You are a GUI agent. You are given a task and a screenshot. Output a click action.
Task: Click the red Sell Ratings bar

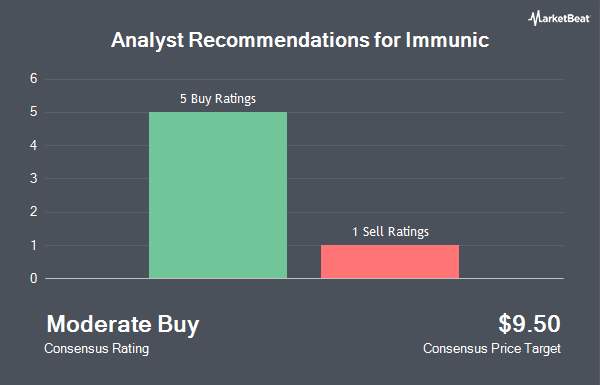click(x=390, y=262)
